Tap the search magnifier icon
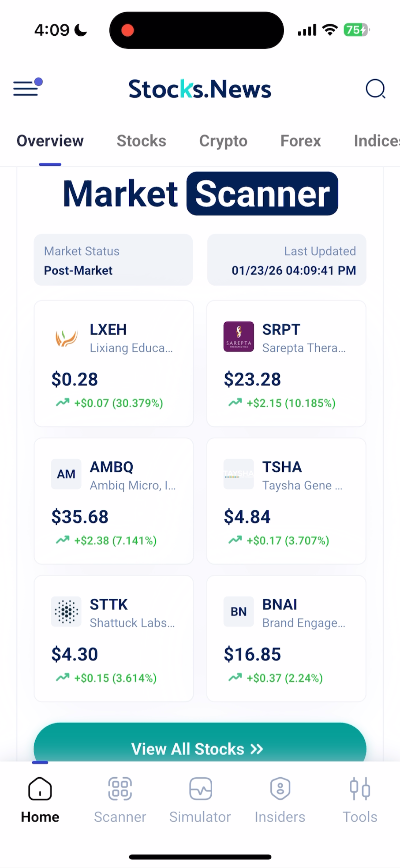The image size is (400, 868). click(375, 89)
